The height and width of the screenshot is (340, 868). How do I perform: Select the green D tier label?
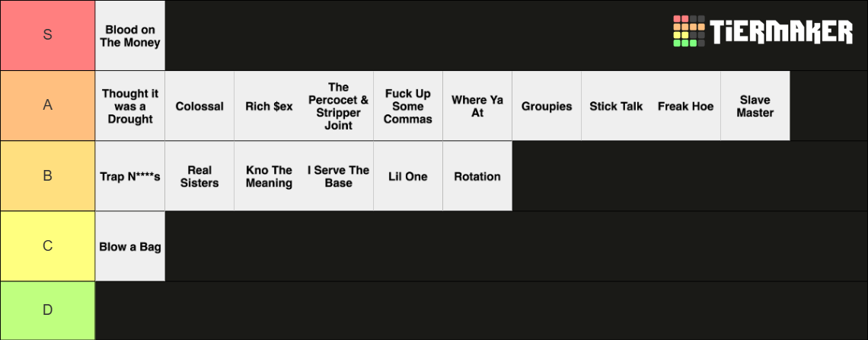(48, 310)
